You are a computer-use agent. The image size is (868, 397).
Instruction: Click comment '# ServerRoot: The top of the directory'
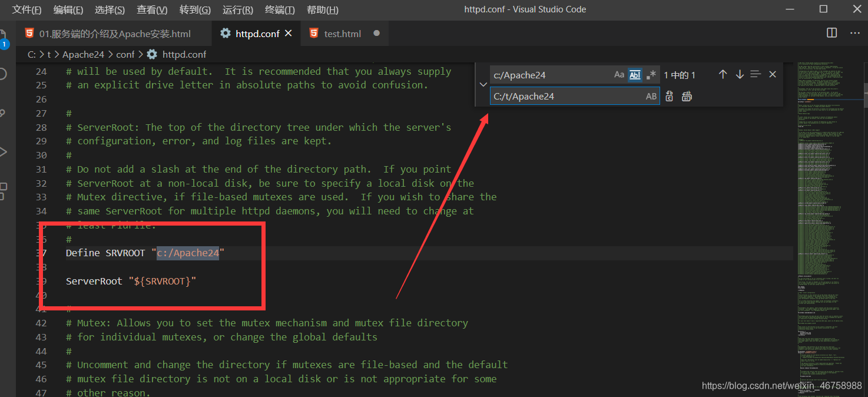pos(259,127)
